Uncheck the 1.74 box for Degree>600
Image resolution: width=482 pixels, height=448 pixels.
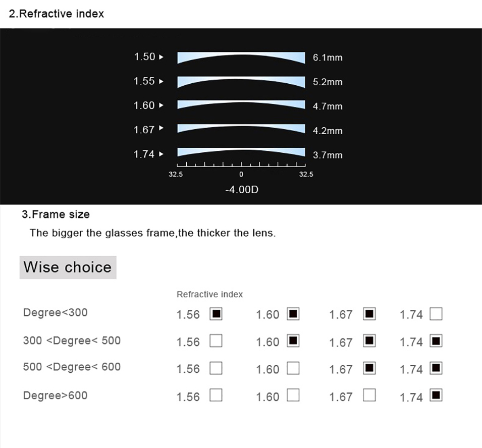(436, 395)
